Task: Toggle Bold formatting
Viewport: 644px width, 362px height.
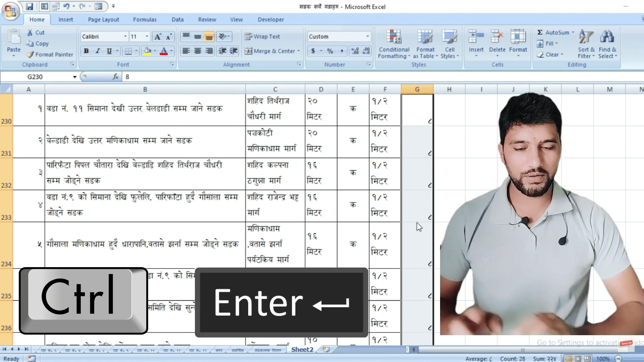Action: tap(86, 51)
